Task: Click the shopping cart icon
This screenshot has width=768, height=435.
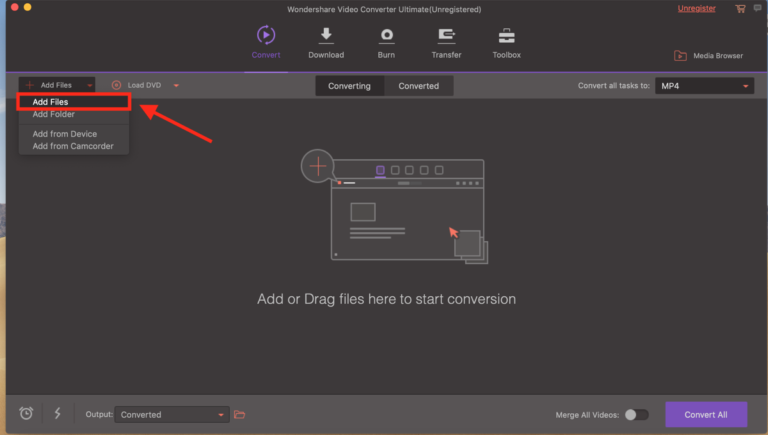Action: 740,9
